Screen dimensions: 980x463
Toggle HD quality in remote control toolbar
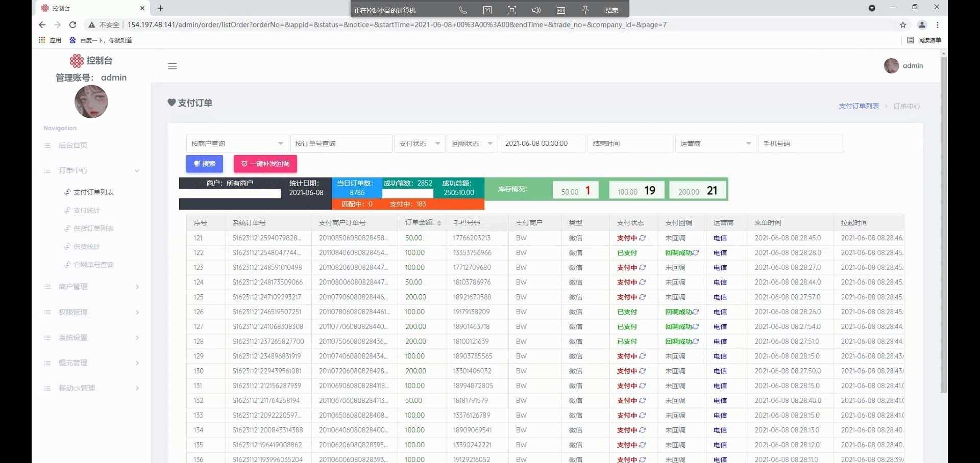point(561,10)
